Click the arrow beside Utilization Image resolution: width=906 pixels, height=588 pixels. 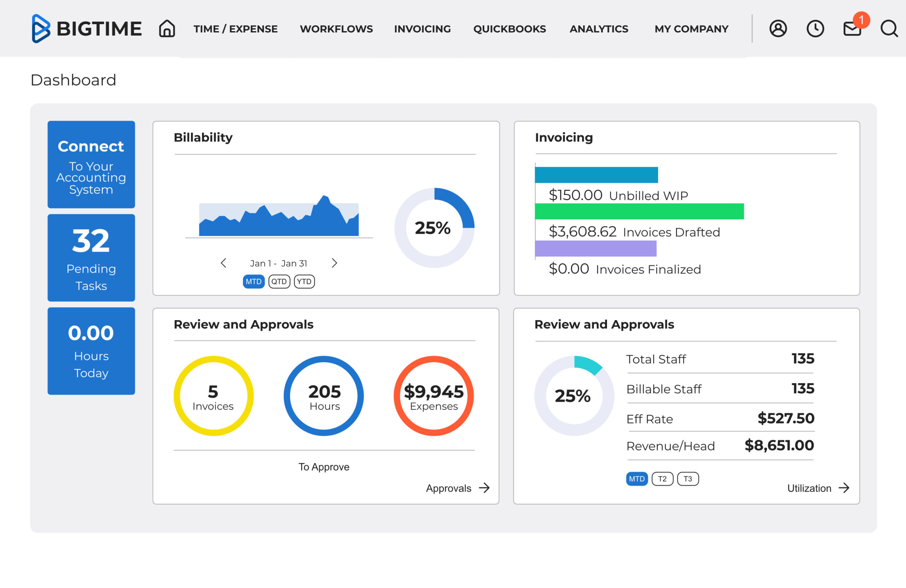844,488
